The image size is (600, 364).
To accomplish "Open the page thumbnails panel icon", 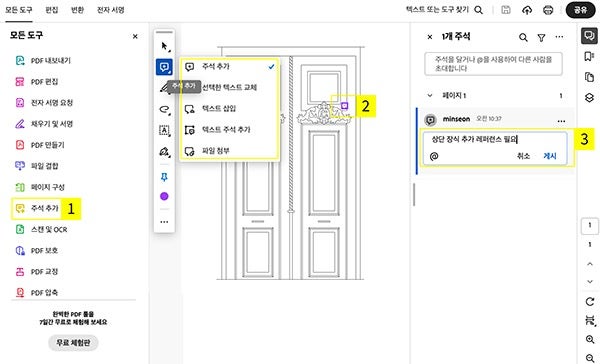I will tap(589, 77).
